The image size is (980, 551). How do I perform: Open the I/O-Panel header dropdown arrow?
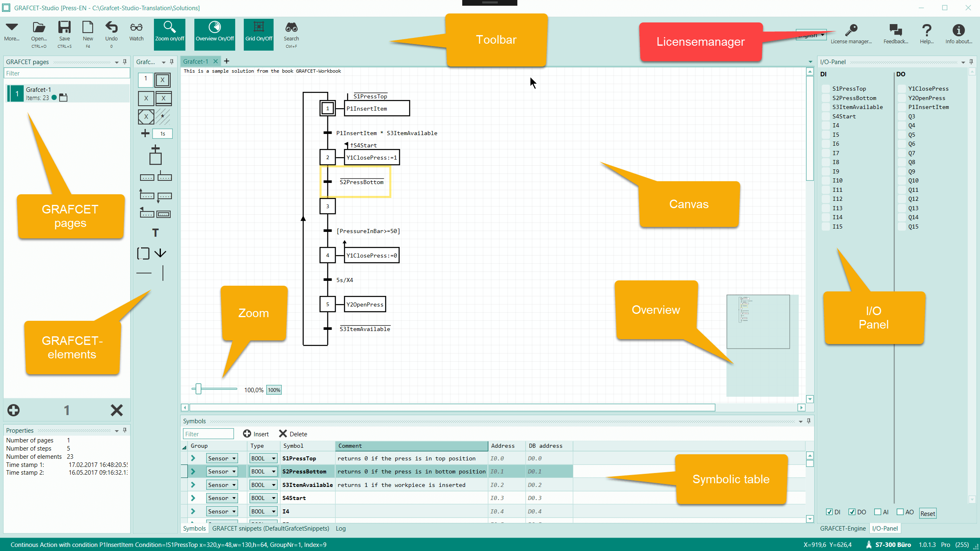(x=963, y=62)
